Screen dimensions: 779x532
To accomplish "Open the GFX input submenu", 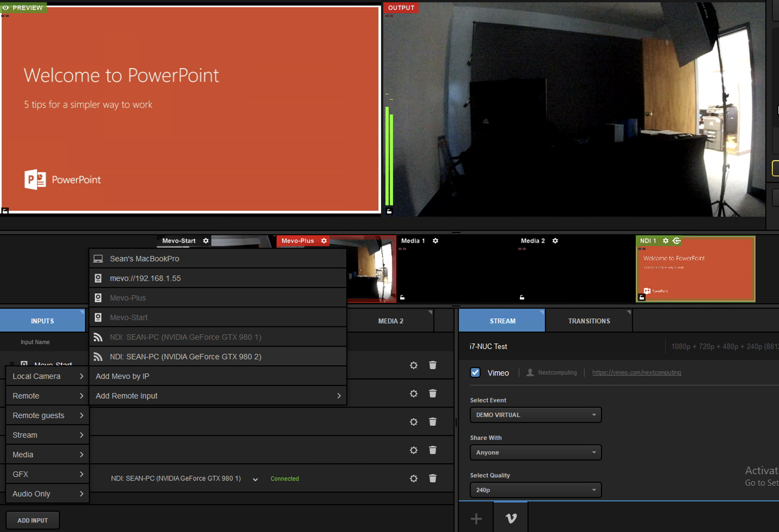I will tap(47, 474).
